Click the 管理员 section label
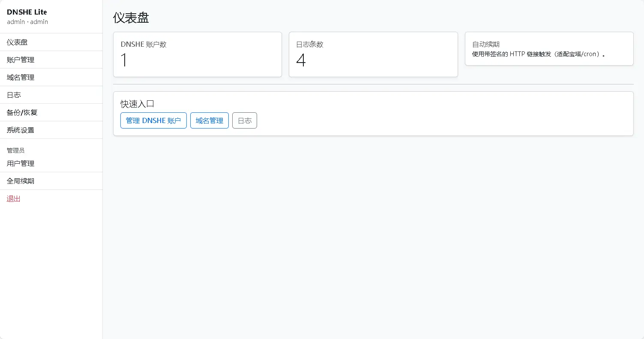The height and width of the screenshot is (339, 644). pos(15,150)
